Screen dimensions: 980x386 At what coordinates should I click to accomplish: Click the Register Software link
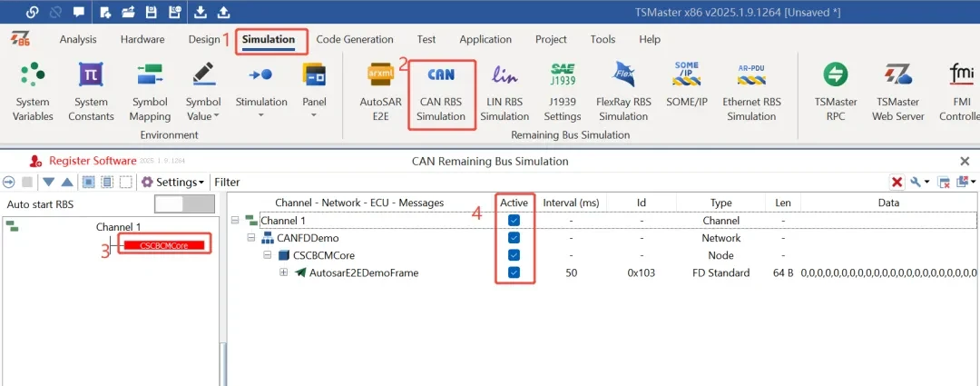tap(93, 162)
